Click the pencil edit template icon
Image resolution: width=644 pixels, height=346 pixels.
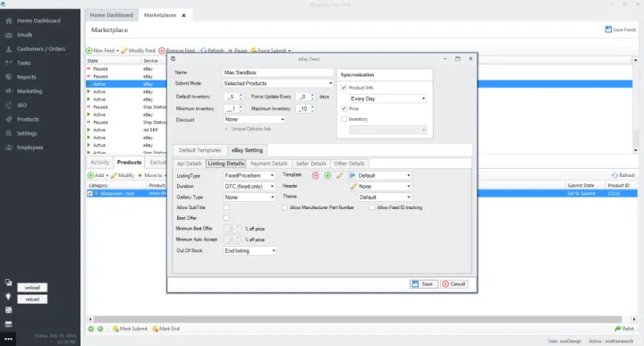click(x=340, y=175)
